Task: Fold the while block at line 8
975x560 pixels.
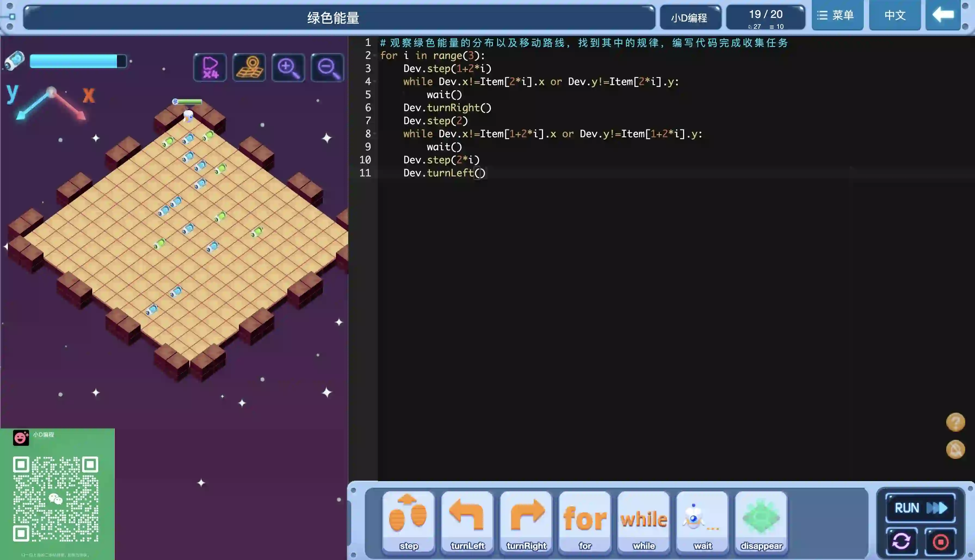Action: 374,134
